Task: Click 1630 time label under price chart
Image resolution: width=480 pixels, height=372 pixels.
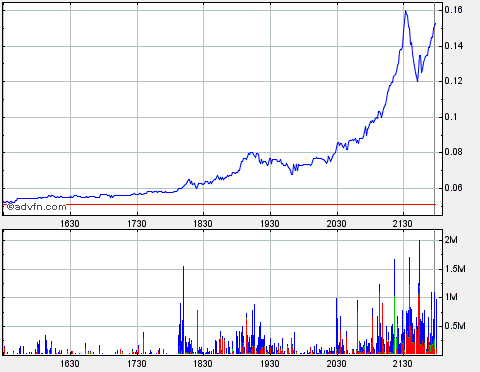Action: 70,224
